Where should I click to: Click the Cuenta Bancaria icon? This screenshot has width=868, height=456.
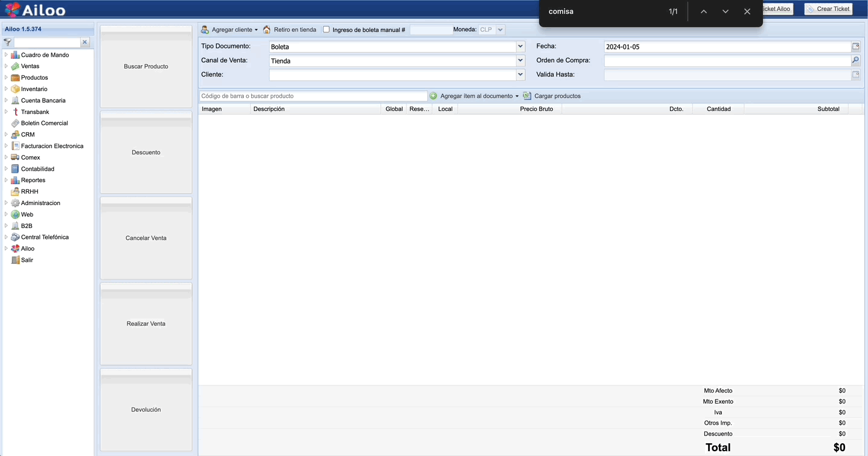point(15,101)
